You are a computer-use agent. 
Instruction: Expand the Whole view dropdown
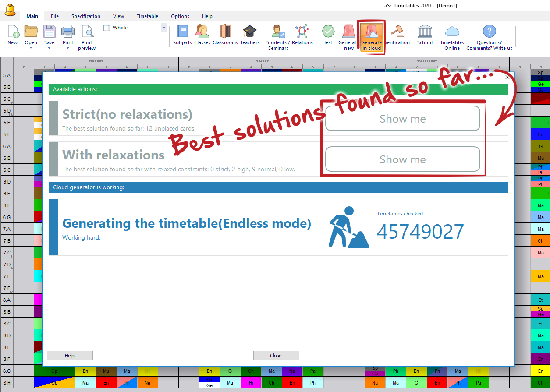164,28
